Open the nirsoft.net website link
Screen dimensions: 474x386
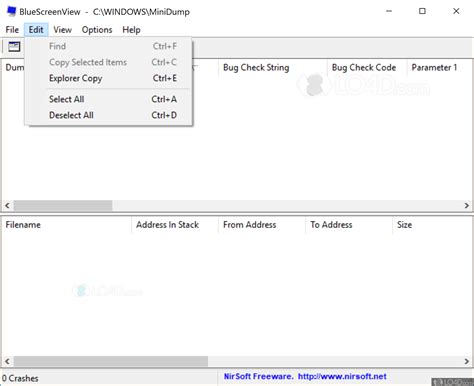[x=342, y=376]
